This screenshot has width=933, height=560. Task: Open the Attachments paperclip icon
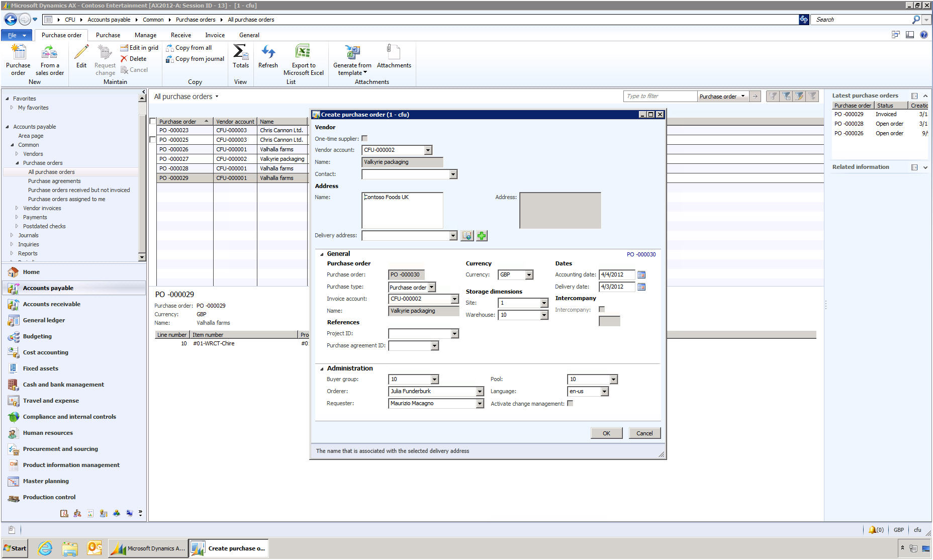[x=394, y=52]
